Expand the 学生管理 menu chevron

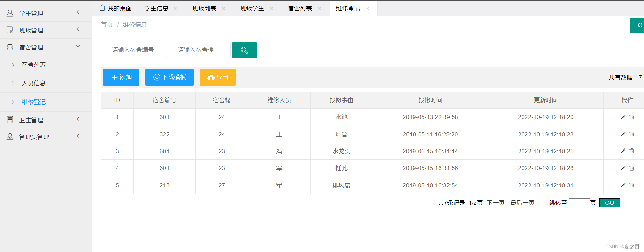click(x=78, y=12)
